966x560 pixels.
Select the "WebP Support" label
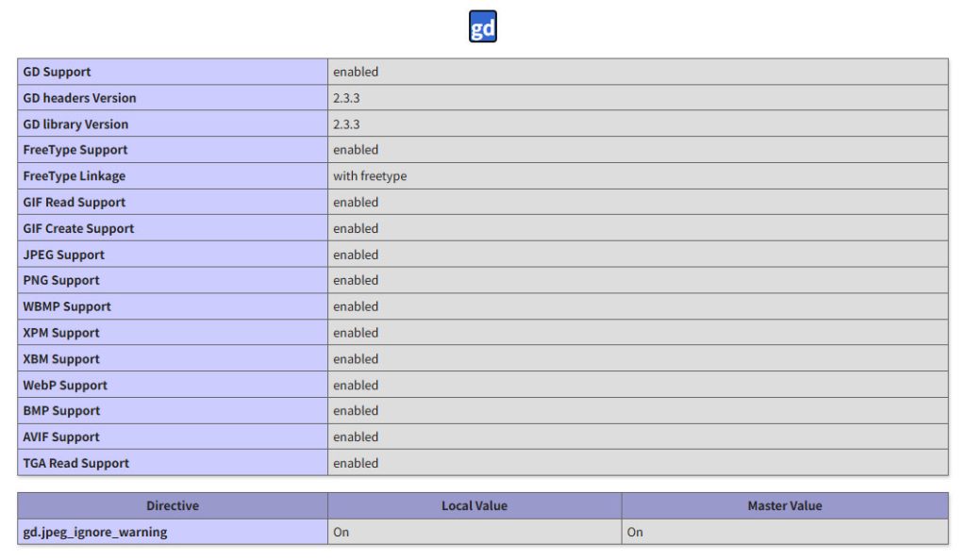pos(65,386)
